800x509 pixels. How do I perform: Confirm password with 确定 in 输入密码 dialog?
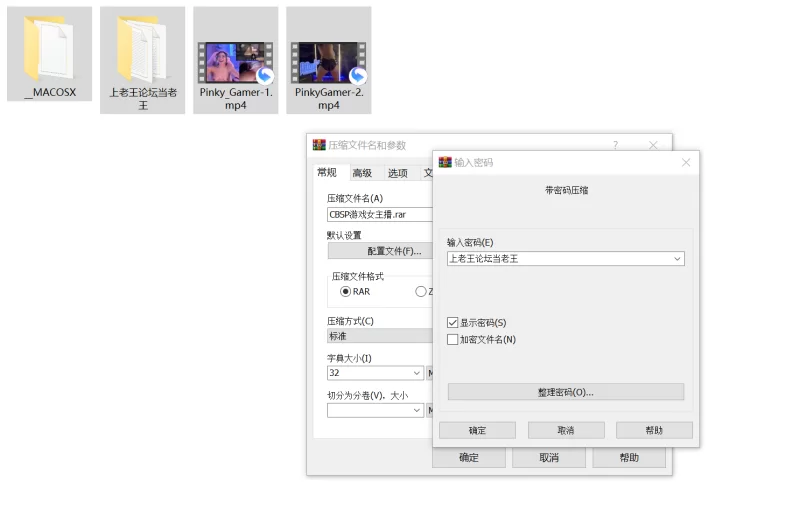478,430
